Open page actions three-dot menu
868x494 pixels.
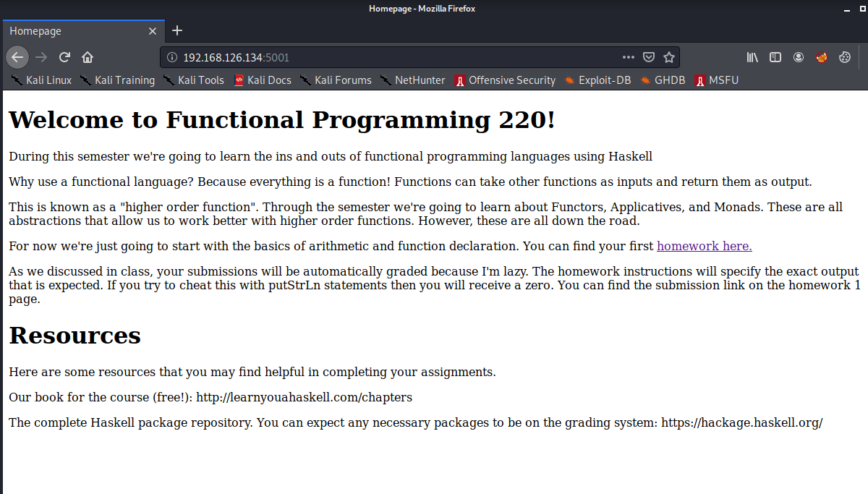pyautogui.click(x=628, y=57)
